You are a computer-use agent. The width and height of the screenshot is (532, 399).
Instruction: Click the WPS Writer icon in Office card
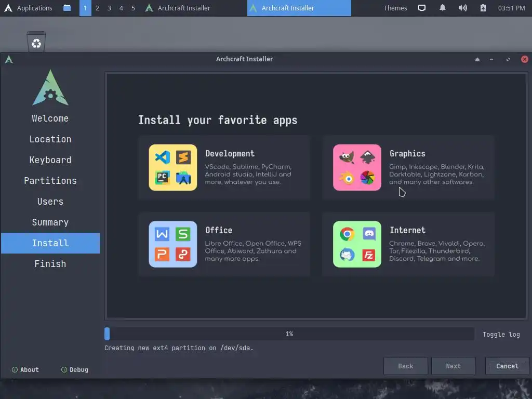point(162,234)
